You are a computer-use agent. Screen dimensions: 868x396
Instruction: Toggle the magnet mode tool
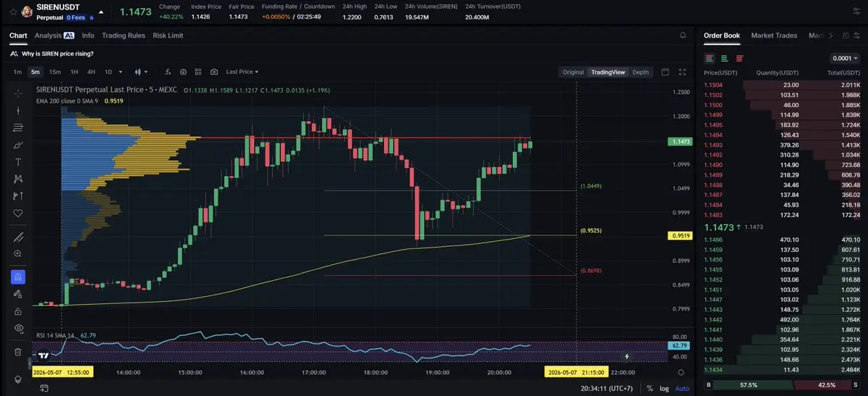coord(18,277)
